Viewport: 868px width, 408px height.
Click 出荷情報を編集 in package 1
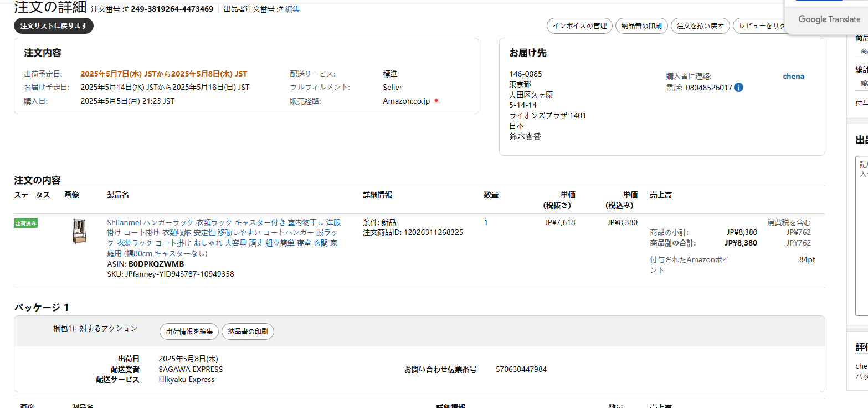tap(189, 331)
